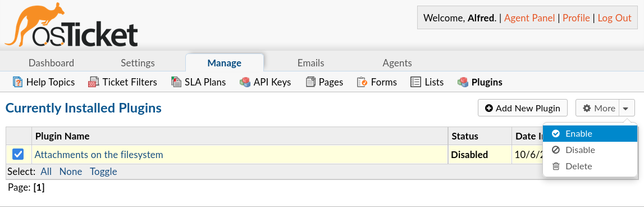Click the Forms clipboard icon
This screenshot has height=207, width=644.
click(362, 82)
